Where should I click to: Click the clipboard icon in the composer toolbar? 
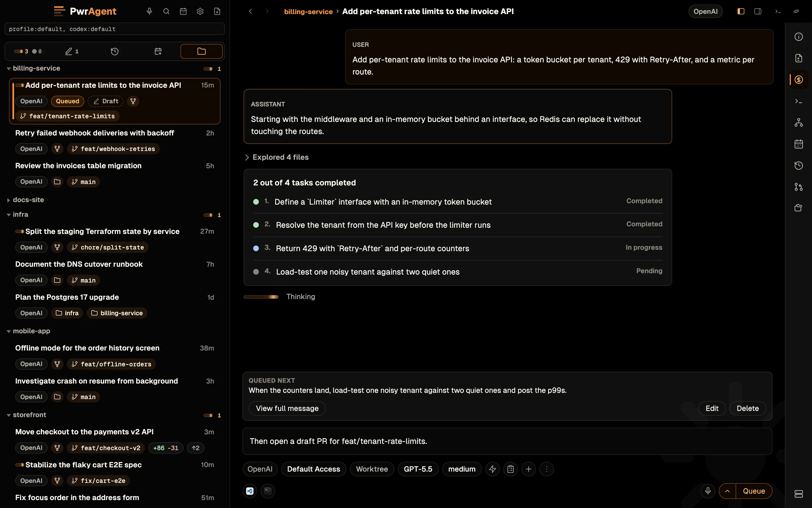511,469
